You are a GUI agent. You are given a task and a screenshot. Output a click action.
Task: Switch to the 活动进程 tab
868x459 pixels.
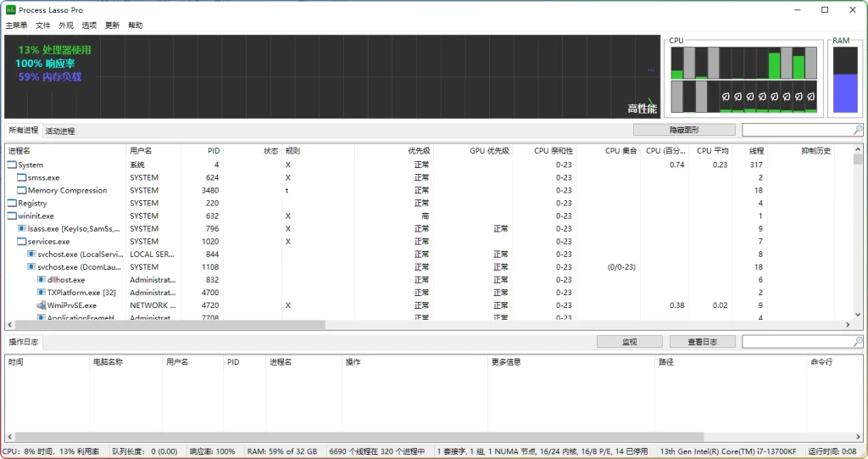(x=60, y=131)
